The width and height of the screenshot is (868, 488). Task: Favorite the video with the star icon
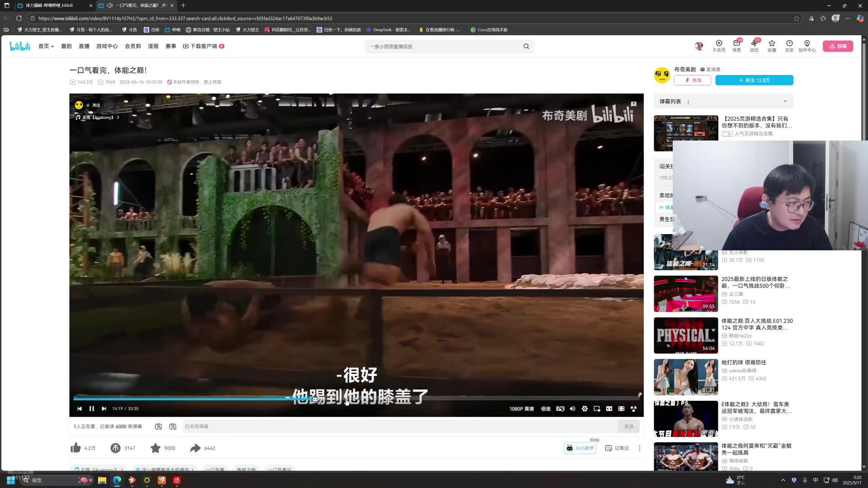(x=156, y=448)
